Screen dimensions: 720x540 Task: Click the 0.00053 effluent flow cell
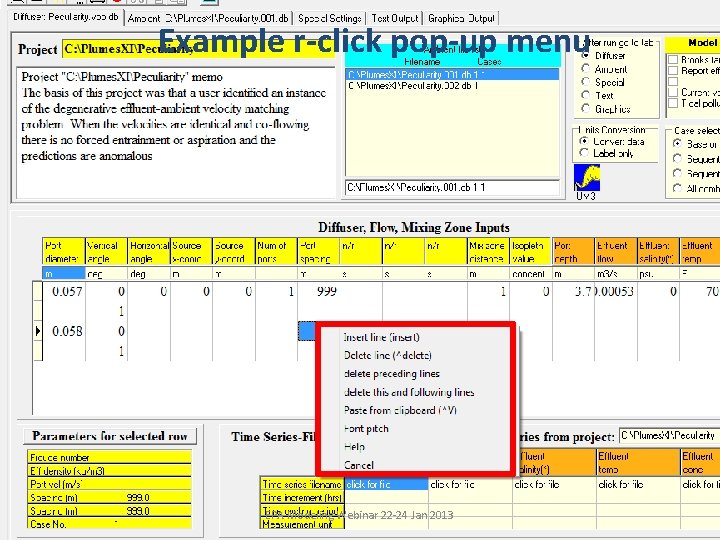click(x=616, y=291)
